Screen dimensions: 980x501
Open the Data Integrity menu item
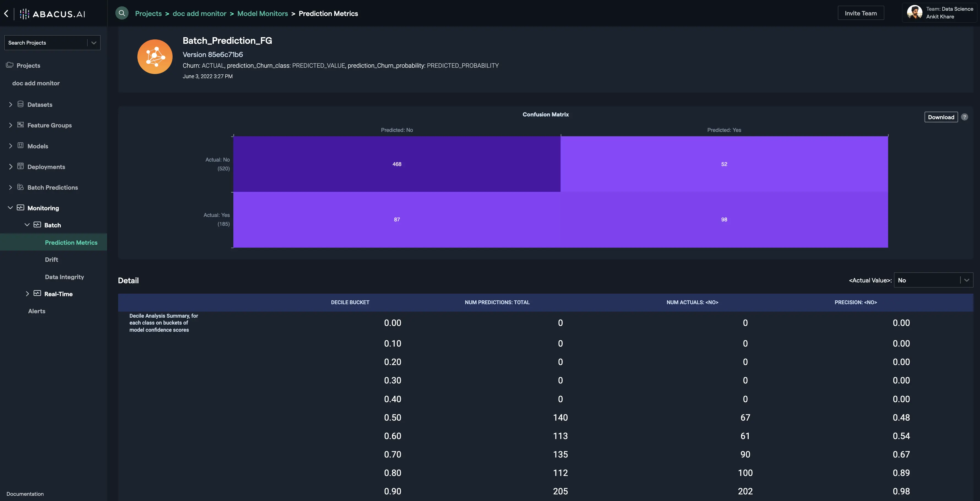64,277
